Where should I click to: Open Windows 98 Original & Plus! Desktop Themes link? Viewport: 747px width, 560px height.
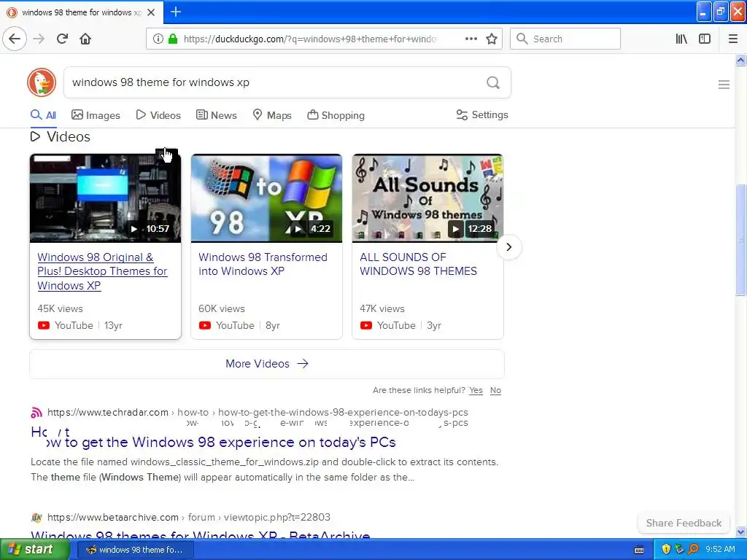(102, 271)
